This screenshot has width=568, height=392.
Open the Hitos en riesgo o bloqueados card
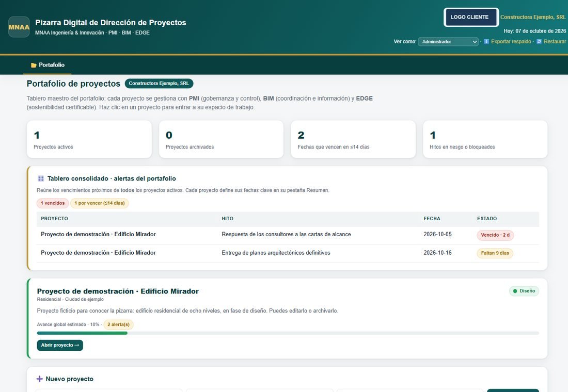click(x=485, y=139)
